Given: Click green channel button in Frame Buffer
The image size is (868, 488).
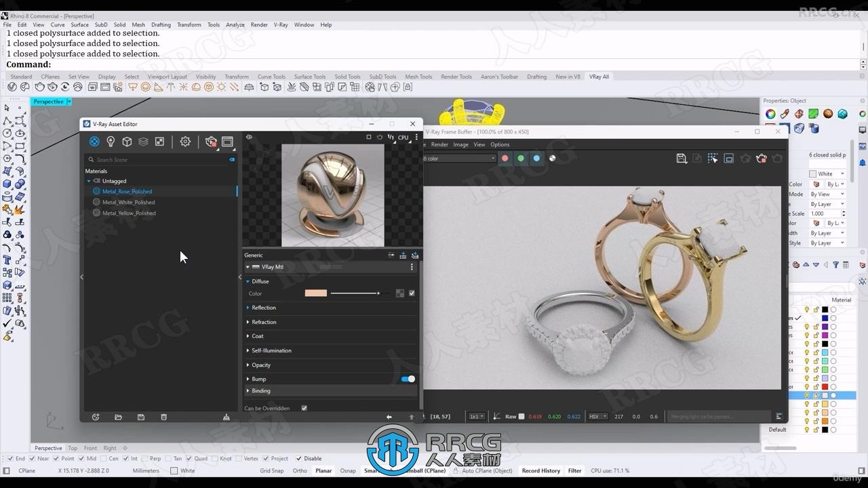Looking at the screenshot, I should coord(521,159).
